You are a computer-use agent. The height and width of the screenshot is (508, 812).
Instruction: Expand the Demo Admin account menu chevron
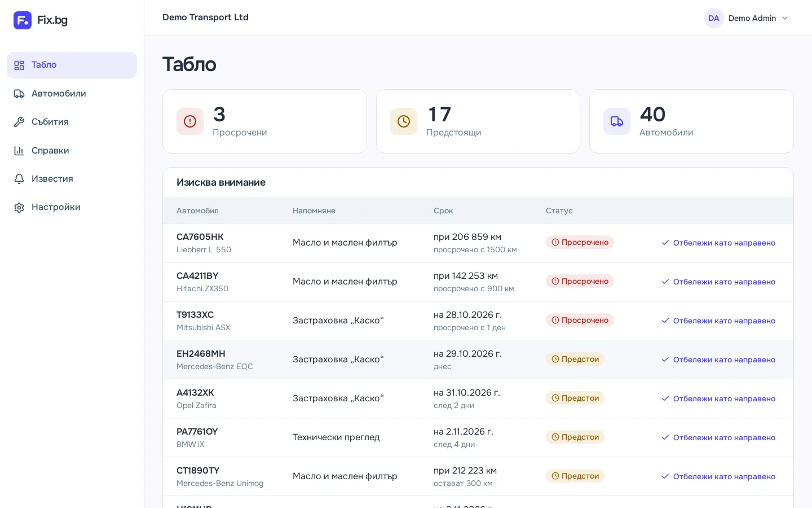click(x=785, y=18)
